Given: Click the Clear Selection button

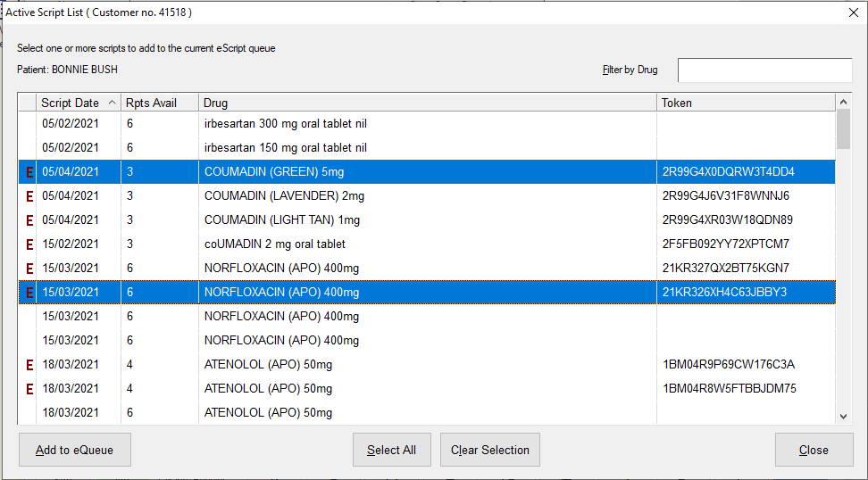Looking at the screenshot, I should pyautogui.click(x=490, y=450).
